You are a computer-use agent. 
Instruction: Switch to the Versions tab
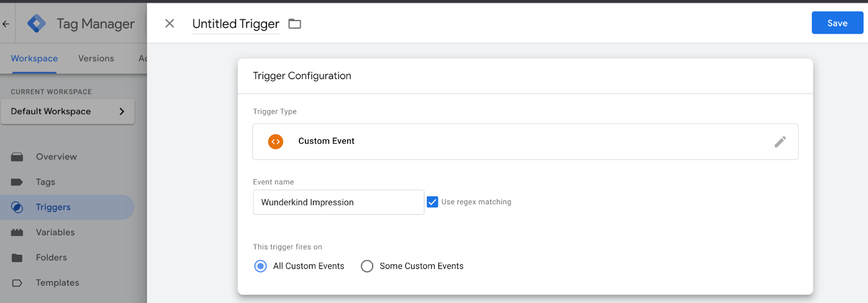click(x=96, y=59)
